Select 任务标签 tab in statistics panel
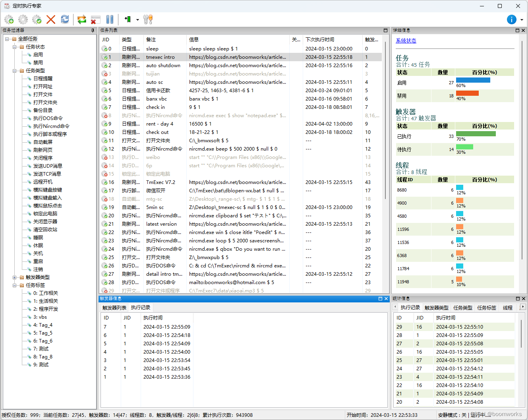The width and height of the screenshot is (528, 420). [487, 308]
